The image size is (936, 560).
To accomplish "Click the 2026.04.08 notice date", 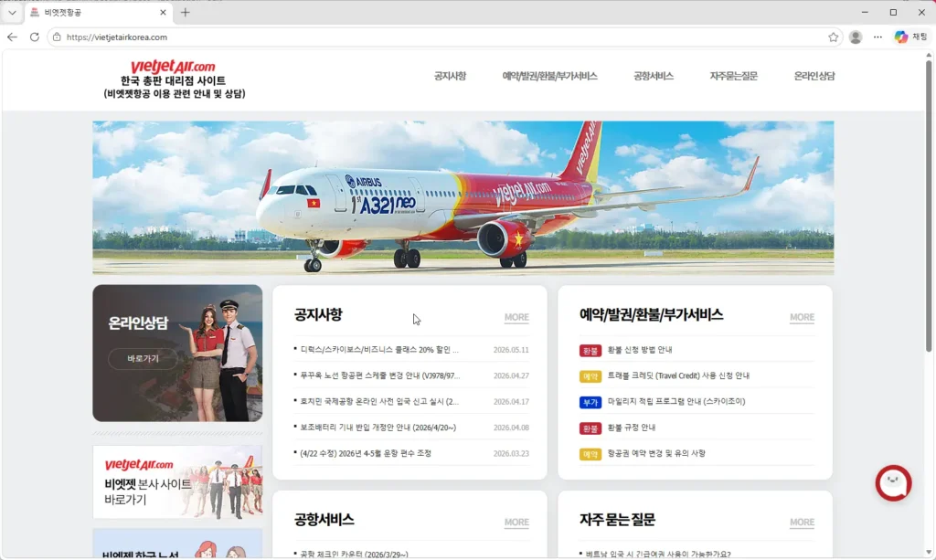I will pos(511,428).
